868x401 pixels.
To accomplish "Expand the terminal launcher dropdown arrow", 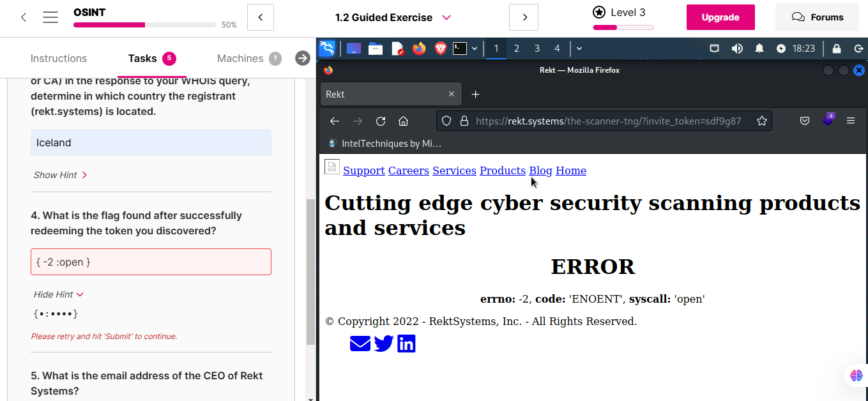I will (475, 49).
